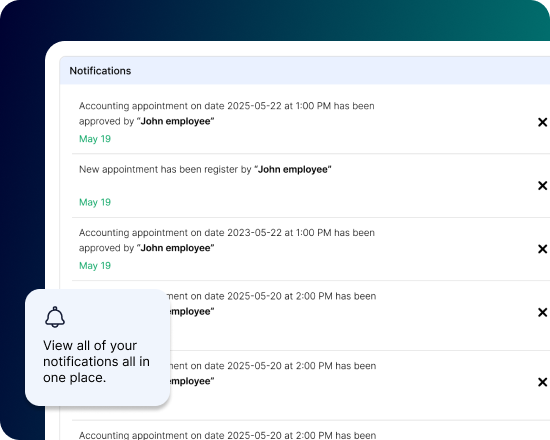Open the "New appointment has been register" notification

coord(205,169)
